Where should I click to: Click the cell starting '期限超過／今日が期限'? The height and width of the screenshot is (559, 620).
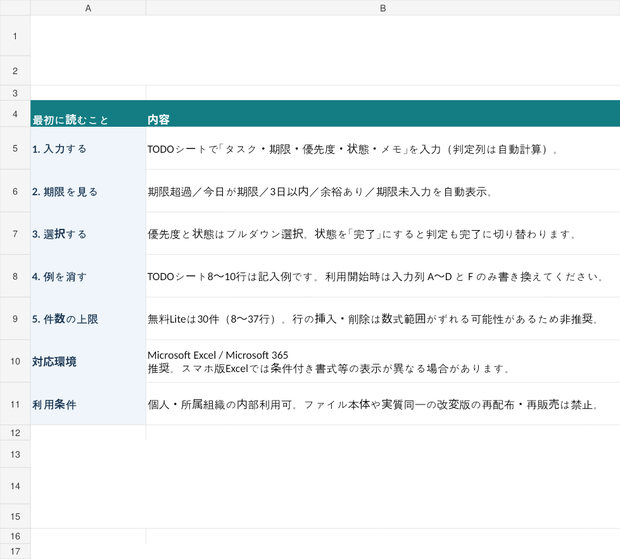[x=383, y=191]
